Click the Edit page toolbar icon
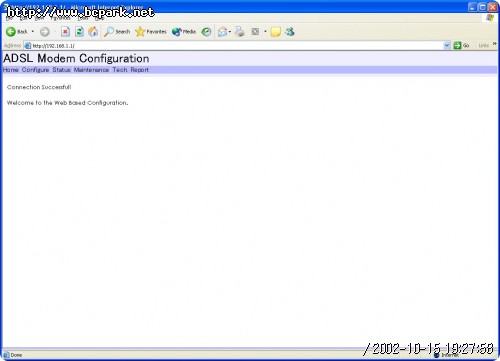 pos(255,32)
